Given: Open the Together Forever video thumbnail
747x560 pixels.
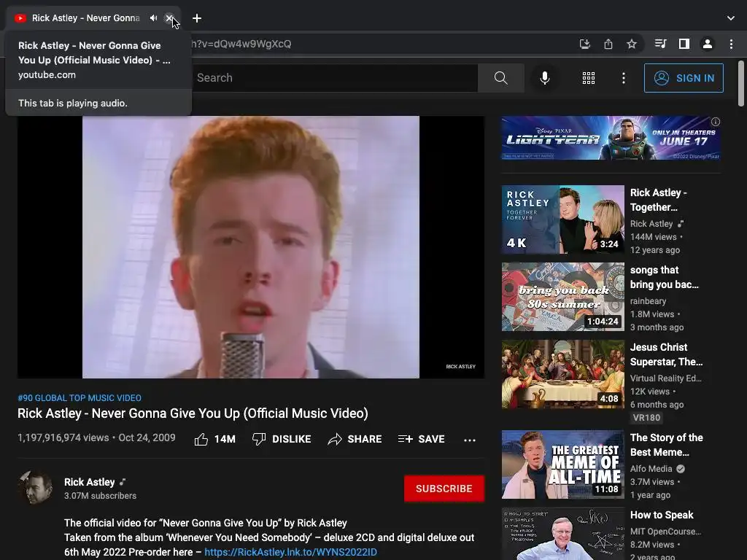Looking at the screenshot, I should [x=562, y=219].
